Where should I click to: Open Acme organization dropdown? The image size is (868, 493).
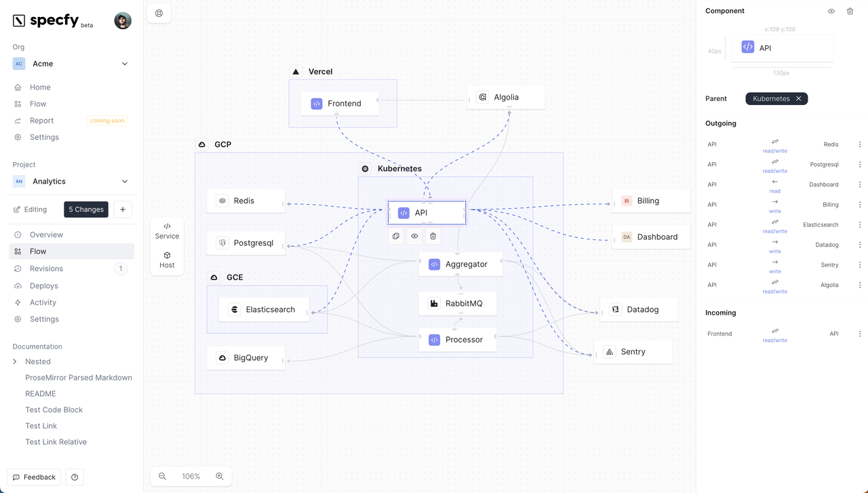tap(71, 64)
